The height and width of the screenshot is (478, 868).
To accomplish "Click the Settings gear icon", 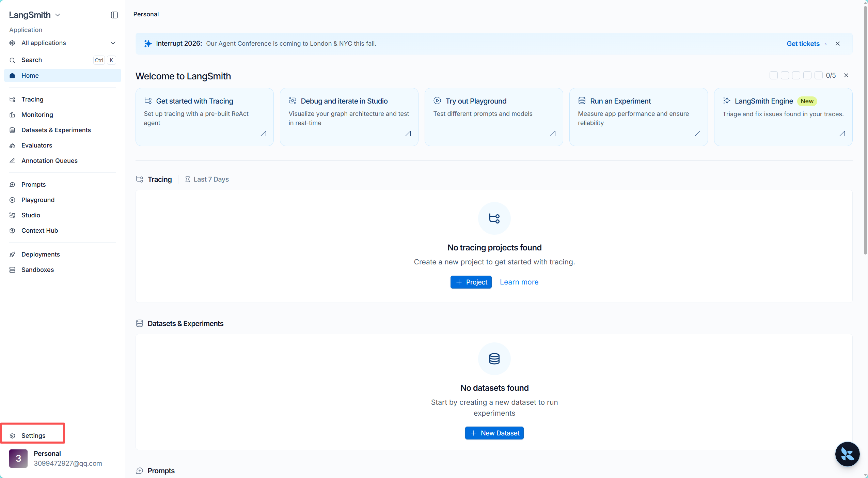I will click(x=12, y=436).
